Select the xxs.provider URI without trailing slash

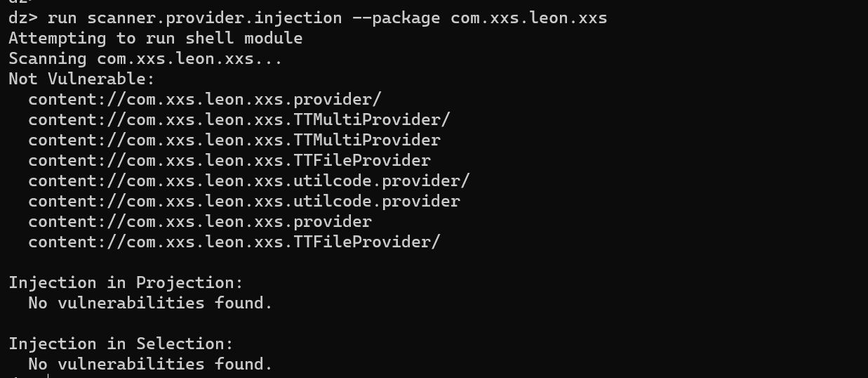click(199, 221)
